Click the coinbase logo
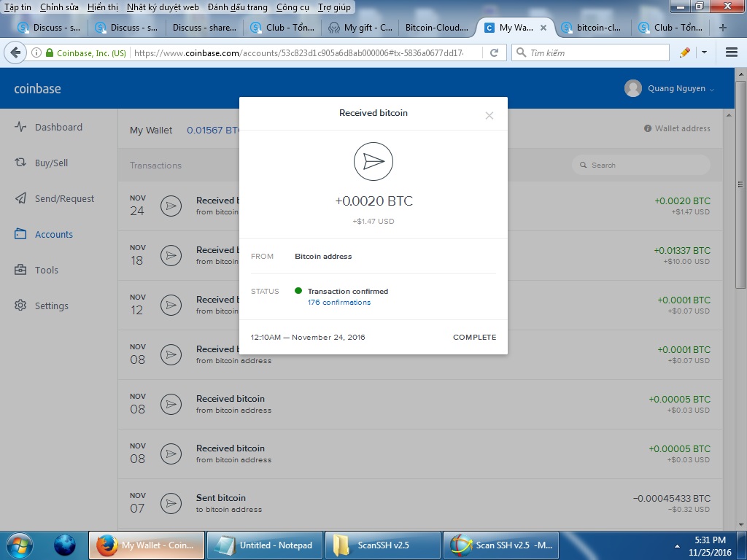The height and width of the screenshot is (560, 747). [37, 88]
